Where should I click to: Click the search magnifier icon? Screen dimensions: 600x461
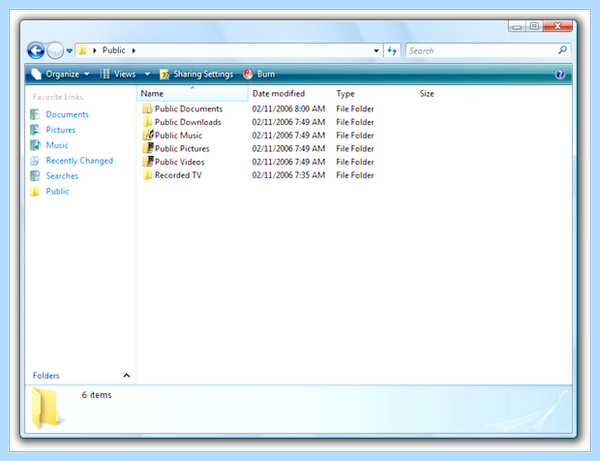click(562, 50)
